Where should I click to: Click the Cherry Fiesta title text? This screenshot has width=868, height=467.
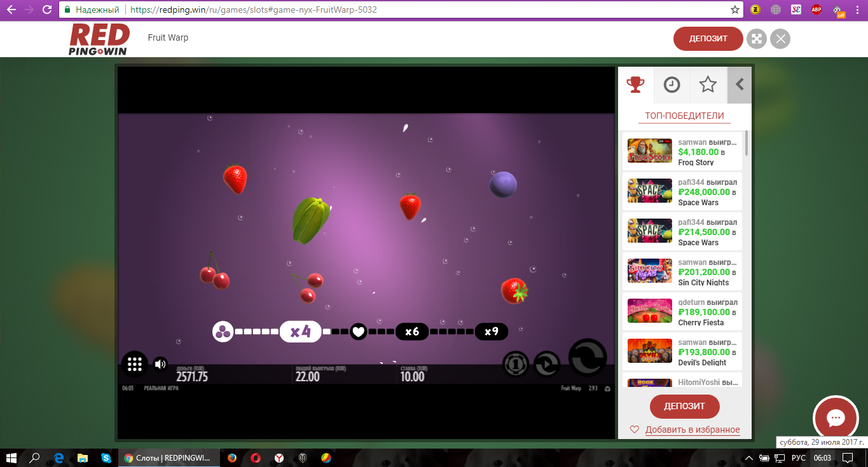[x=702, y=323]
